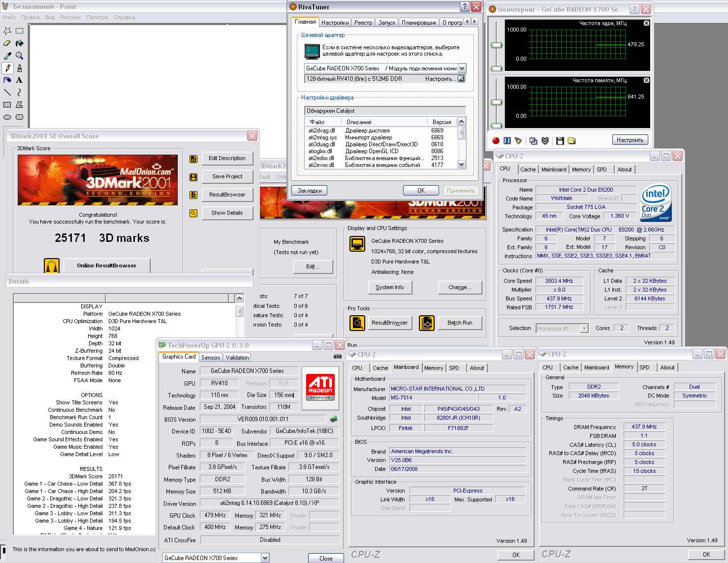Click the double-chevron icon in monitoring toolbar
This screenshot has width=728, height=563.
[545, 140]
